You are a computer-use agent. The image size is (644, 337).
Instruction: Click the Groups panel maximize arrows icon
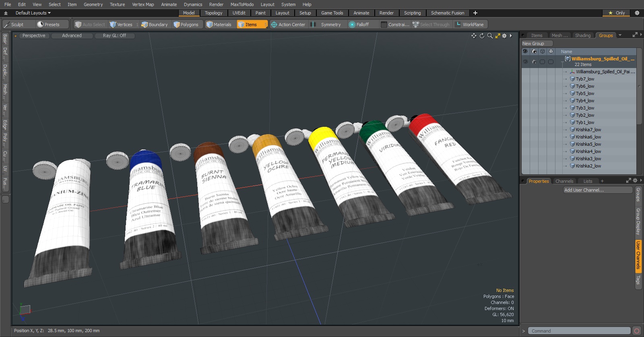pos(635,35)
